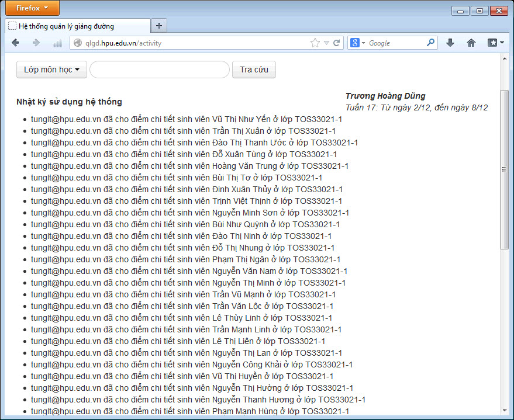Image resolution: width=514 pixels, height=420 pixels.
Task: Reload the current page
Action: coord(337,43)
